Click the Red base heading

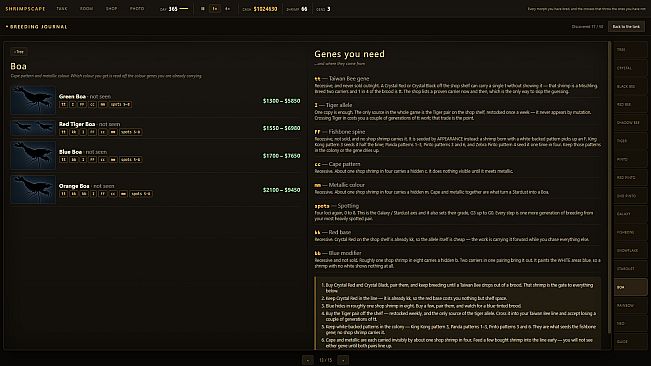(x=333, y=232)
